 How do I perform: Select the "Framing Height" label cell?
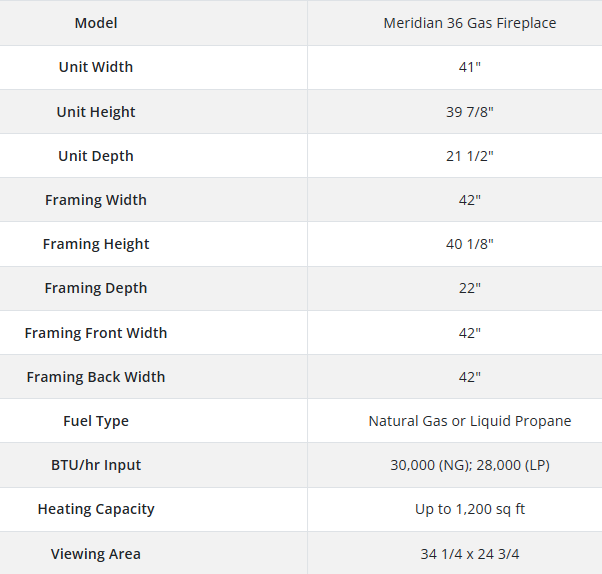pyautogui.click(x=96, y=244)
